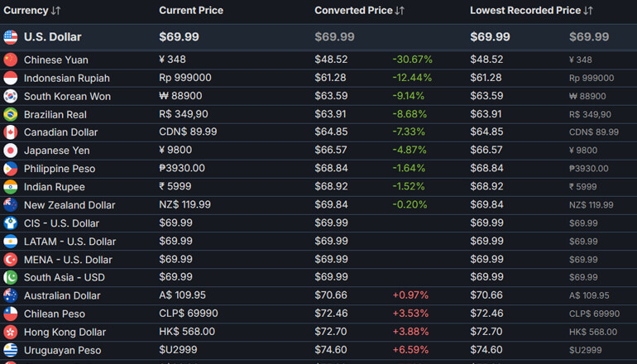
Task: Click the +6.59% Uruguayan Peso difference
Action: [x=412, y=350]
